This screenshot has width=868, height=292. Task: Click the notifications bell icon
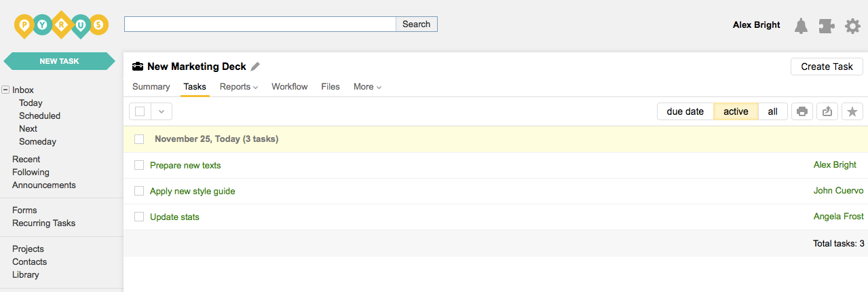[x=801, y=26]
